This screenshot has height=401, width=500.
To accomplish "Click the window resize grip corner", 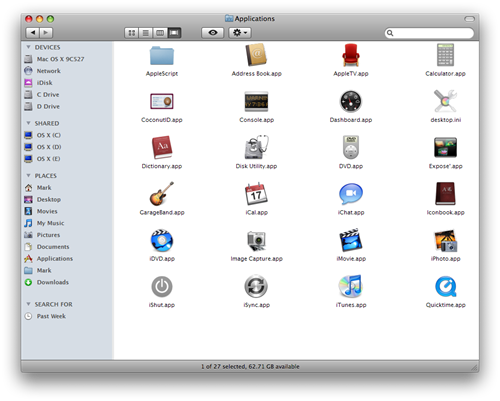I will pos(474,367).
